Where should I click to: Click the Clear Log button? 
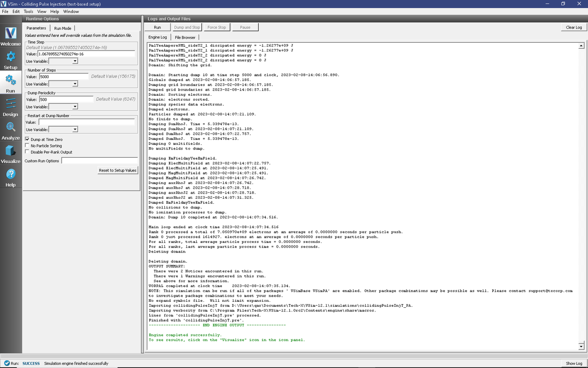tap(574, 27)
